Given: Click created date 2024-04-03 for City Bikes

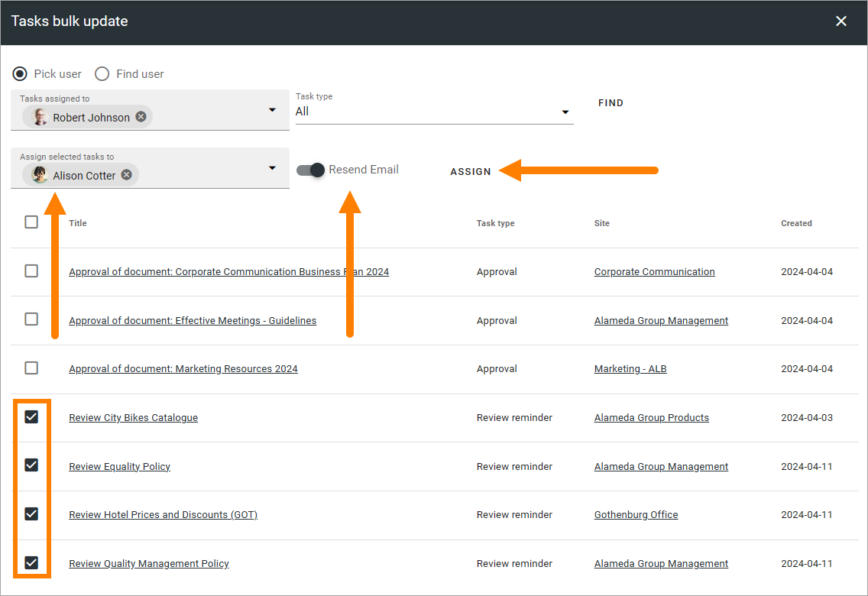Looking at the screenshot, I should tap(807, 417).
